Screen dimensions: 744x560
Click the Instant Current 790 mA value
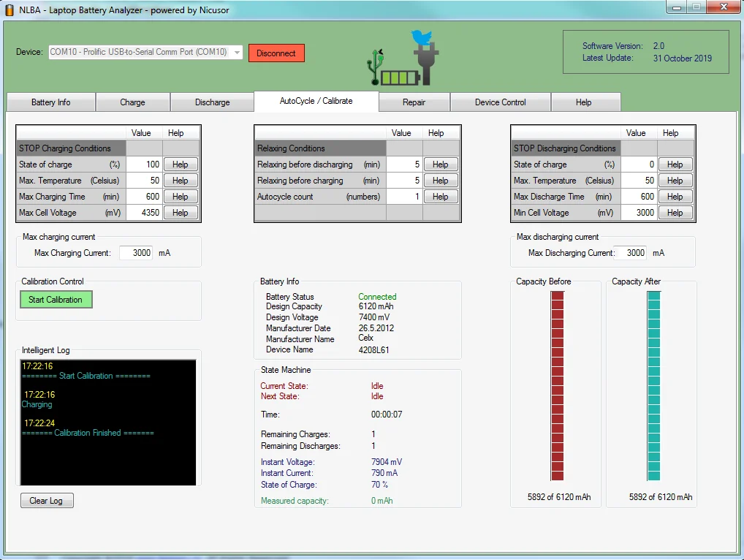[384, 473]
